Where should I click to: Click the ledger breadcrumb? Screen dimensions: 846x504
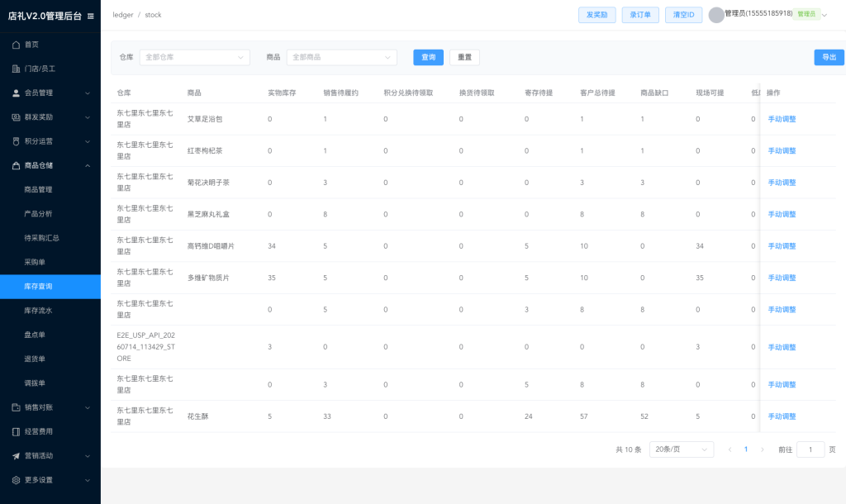(123, 15)
